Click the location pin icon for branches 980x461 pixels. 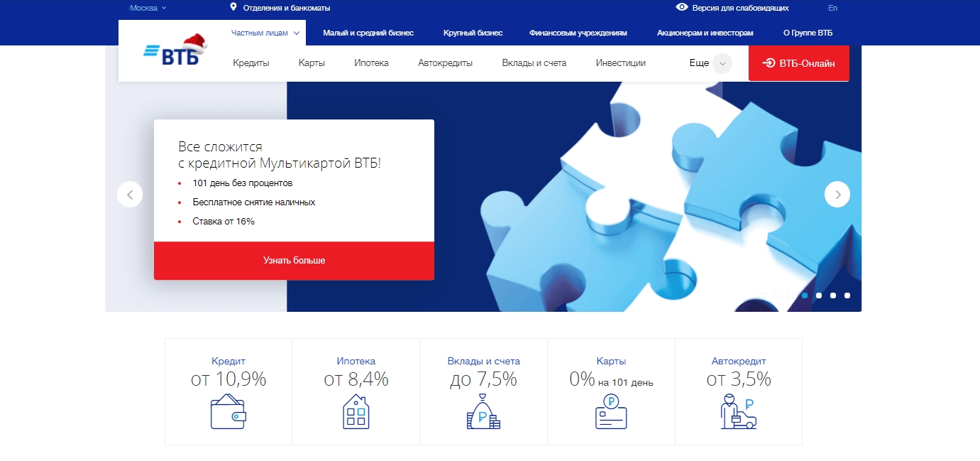coord(233,7)
